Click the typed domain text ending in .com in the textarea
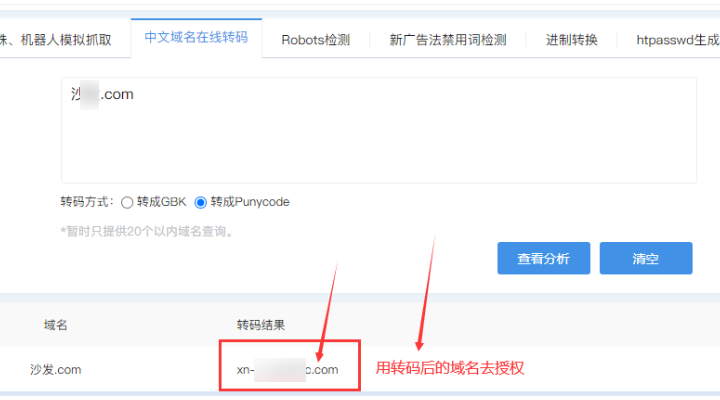 [x=102, y=95]
